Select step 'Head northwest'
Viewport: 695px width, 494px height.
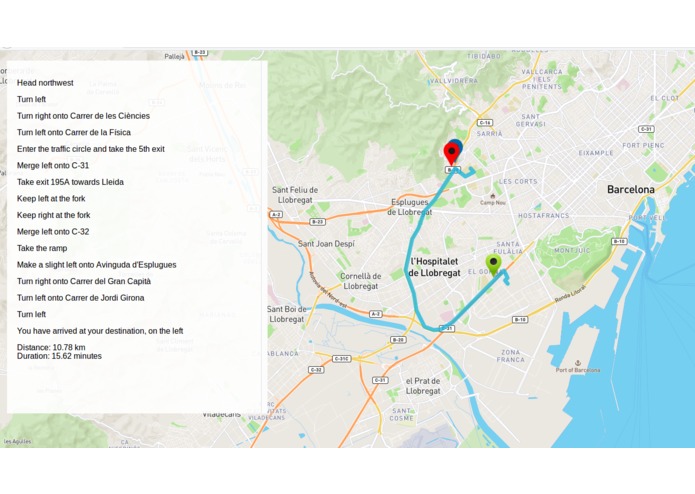45,83
